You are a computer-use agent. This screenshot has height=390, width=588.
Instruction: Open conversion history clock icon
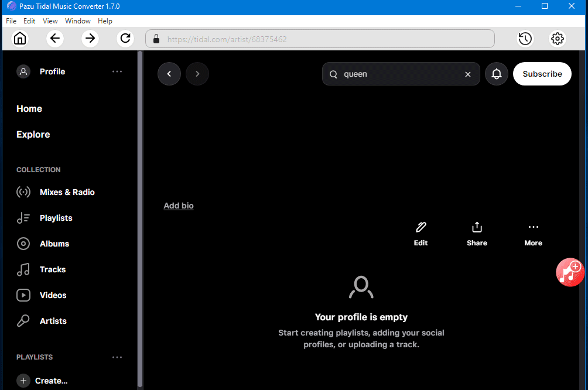[525, 39]
